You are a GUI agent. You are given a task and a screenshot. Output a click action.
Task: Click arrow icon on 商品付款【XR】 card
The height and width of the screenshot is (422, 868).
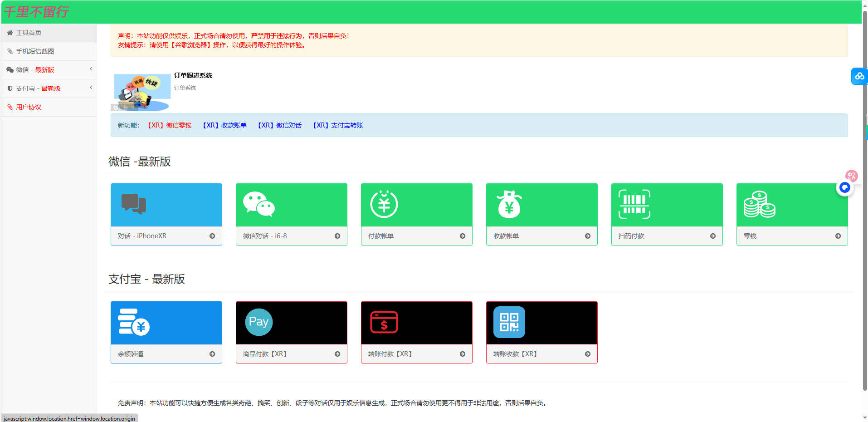point(337,354)
